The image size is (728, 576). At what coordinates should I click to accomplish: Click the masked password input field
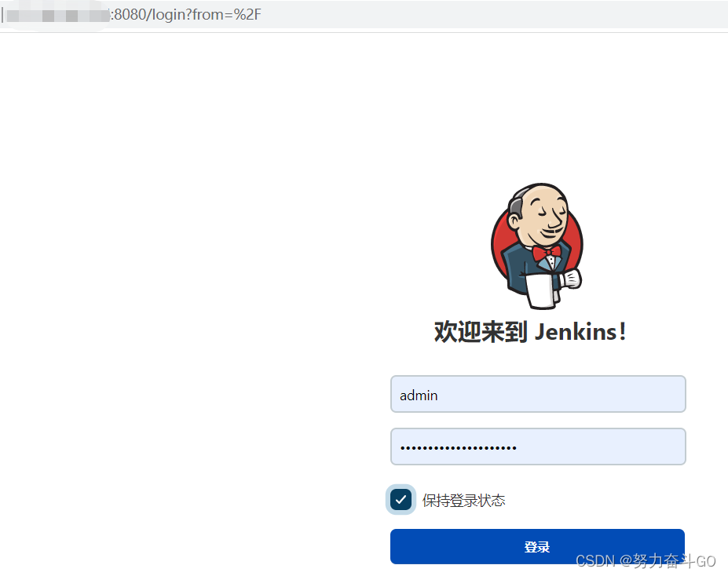[x=538, y=447]
